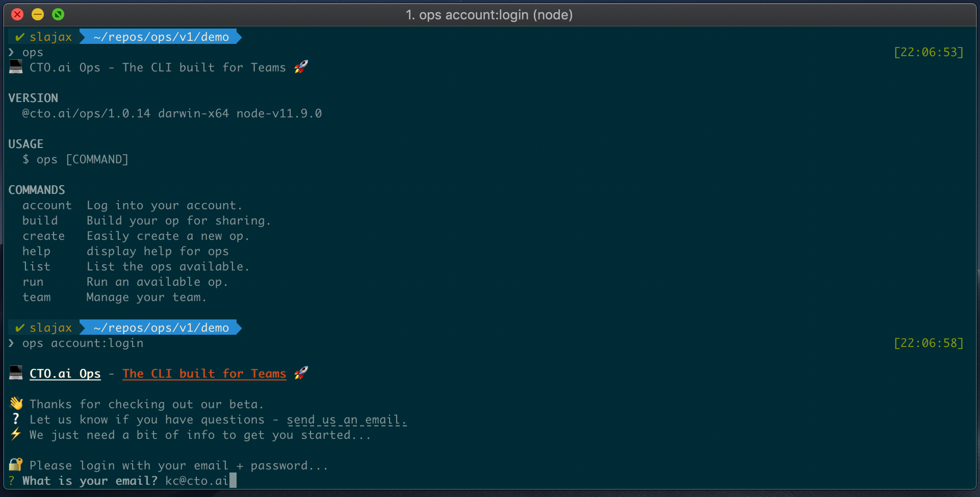Viewport: 980px width, 497px height.
Task: Click the lock and key icon
Action: click(x=16, y=465)
